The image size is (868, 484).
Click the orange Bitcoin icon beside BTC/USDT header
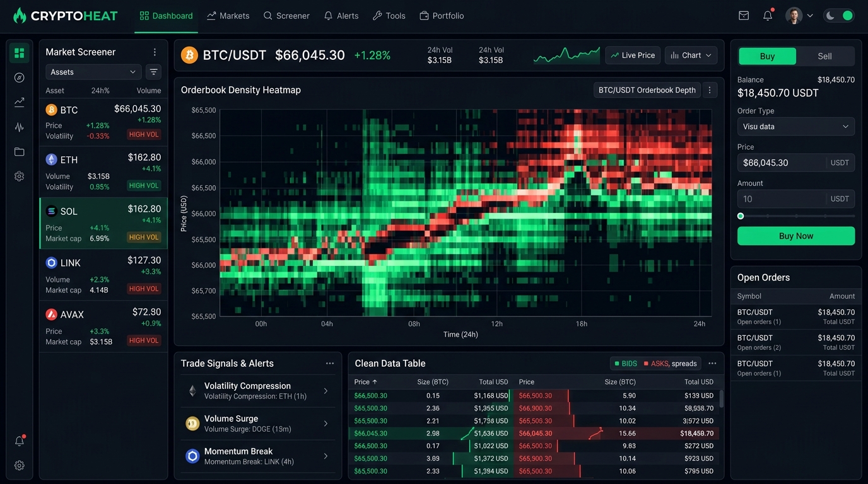tap(189, 55)
